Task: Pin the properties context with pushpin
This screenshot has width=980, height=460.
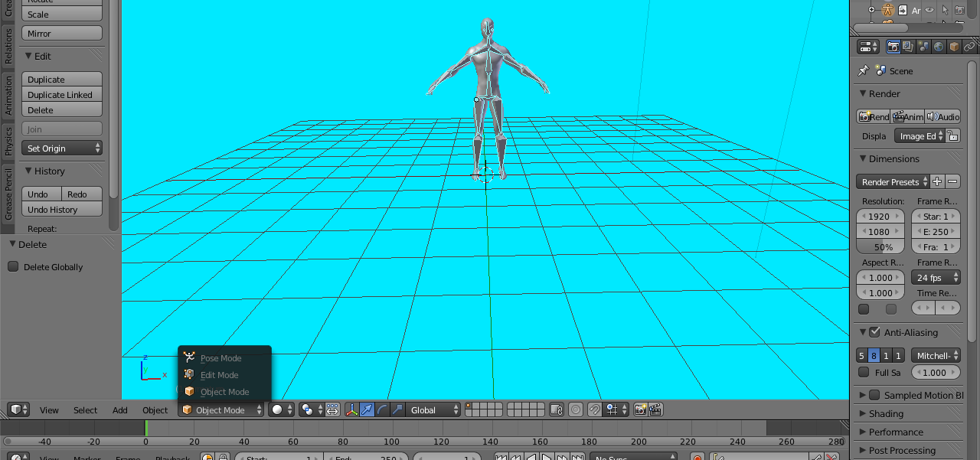Action: [x=864, y=70]
